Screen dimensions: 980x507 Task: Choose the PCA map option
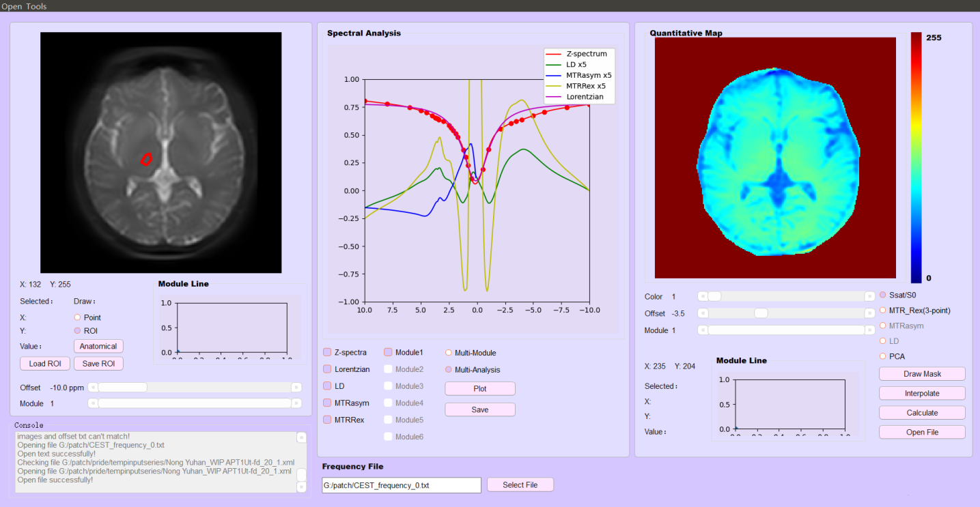(x=883, y=356)
